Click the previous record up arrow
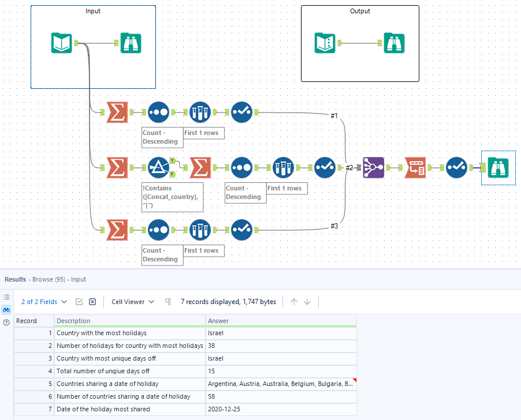521x420 pixels. tap(294, 302)
